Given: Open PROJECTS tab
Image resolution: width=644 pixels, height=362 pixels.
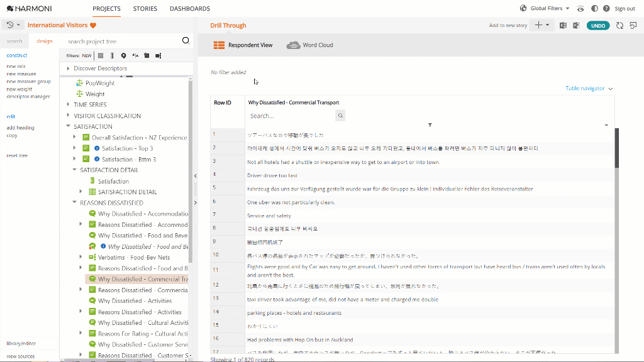Looking at the screenshot, I should pos(106,9).
